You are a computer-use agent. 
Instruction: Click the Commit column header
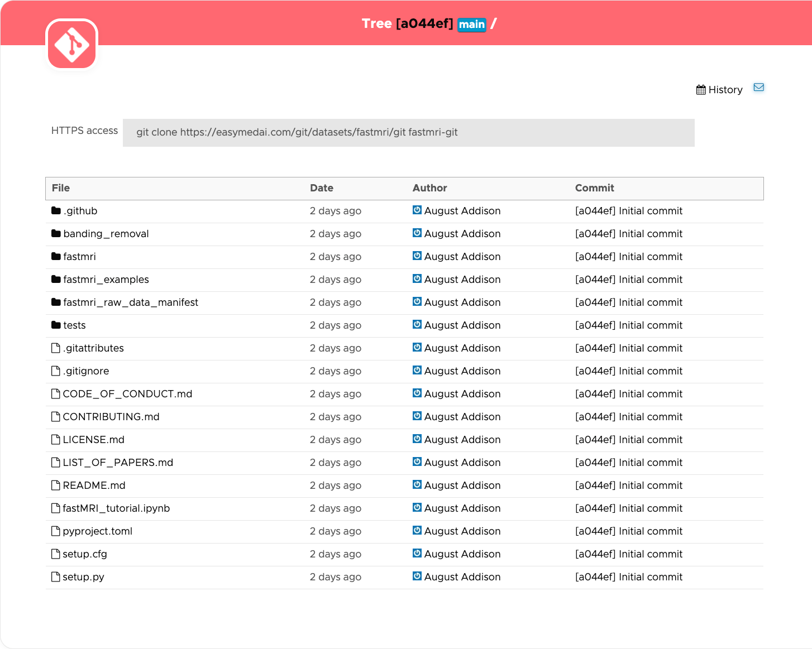pos(595,188)
